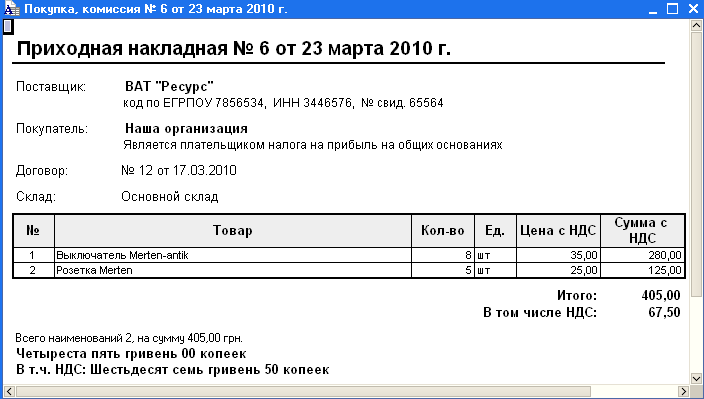This screenshot has width=704, height=399.
Task: Click the Покупатель label
Action: pos(52,129)
